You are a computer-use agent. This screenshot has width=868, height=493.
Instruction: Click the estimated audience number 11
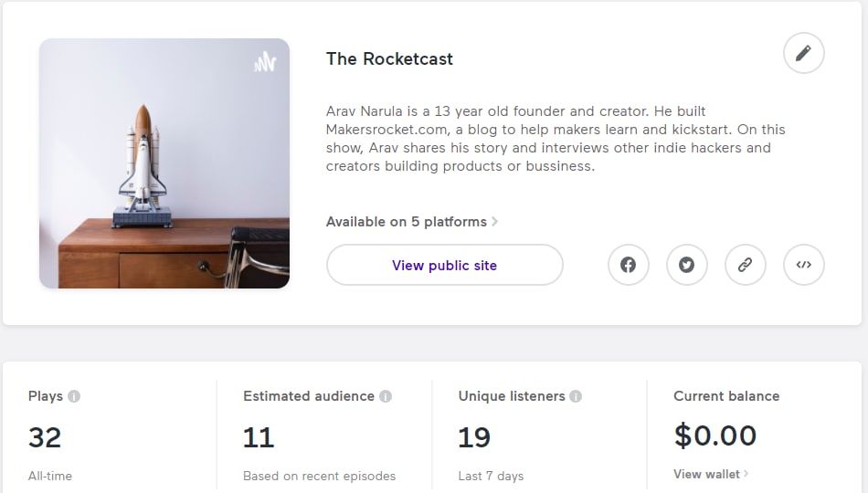point(259,437)
